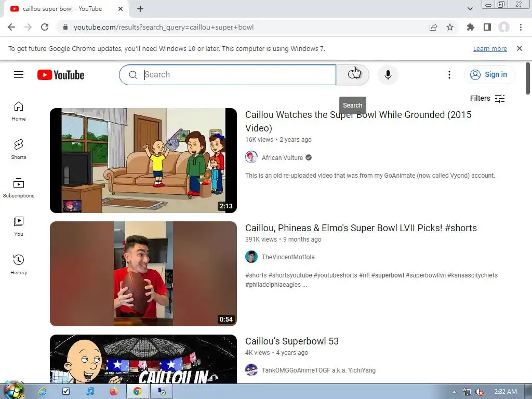This screenshot has height=399, width=532.
Task: Click browser forward arrow
Action: pyautogui.click(x=28, y=27)
